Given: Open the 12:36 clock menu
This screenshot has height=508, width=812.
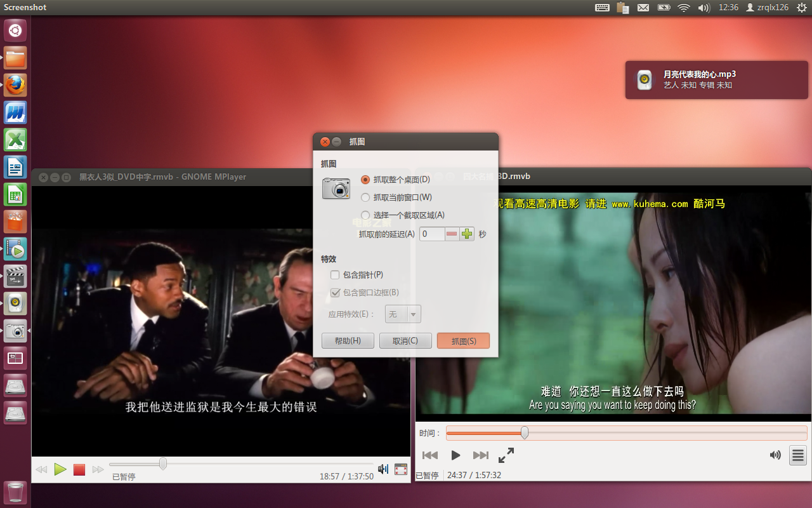Looking at the screenshot, I should click(728, 8).
